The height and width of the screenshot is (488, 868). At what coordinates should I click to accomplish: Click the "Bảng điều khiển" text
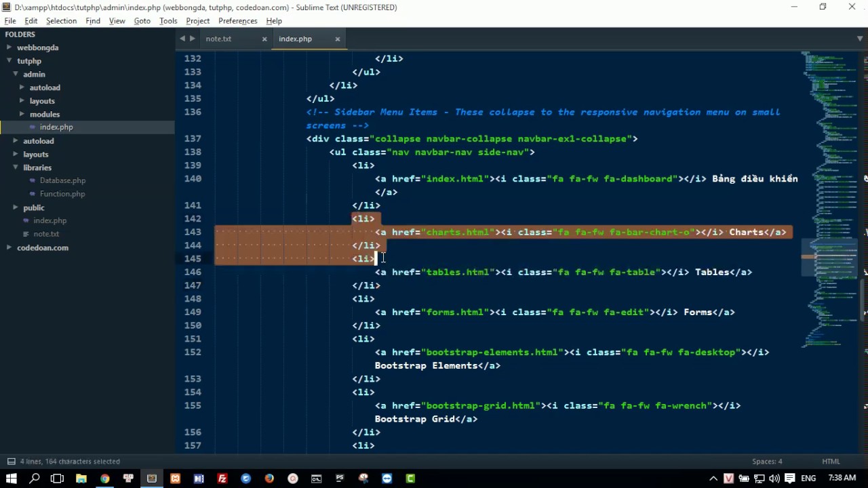755,178
